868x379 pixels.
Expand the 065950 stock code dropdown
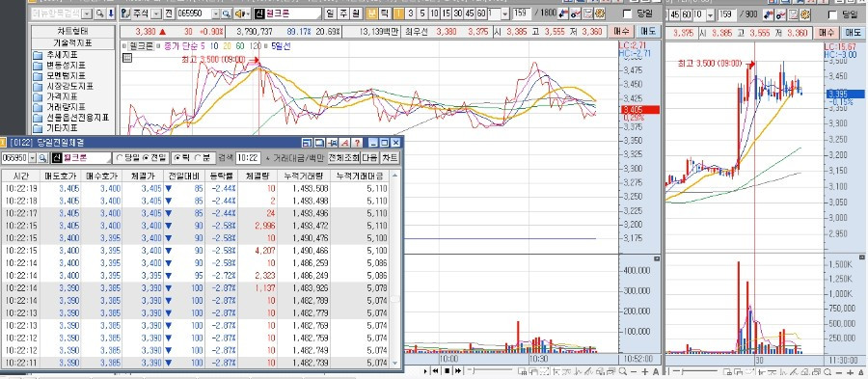coord(216,14)
